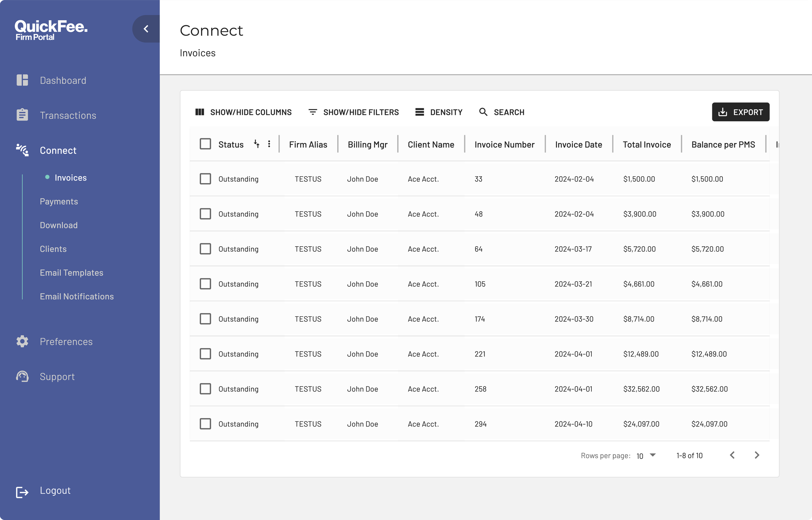Go to next page of invoices
The image size is (812, 520).
pyautogui.click(x=757, y=455)
